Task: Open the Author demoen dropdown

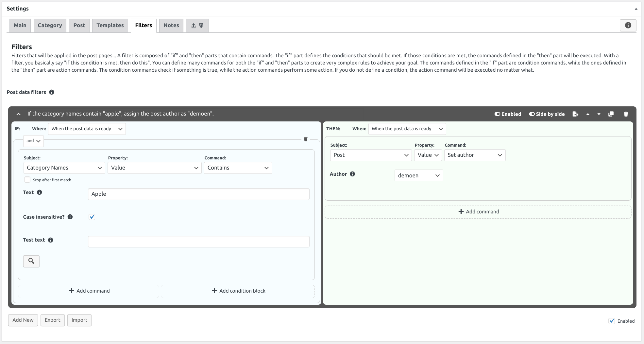Action: 419,175
